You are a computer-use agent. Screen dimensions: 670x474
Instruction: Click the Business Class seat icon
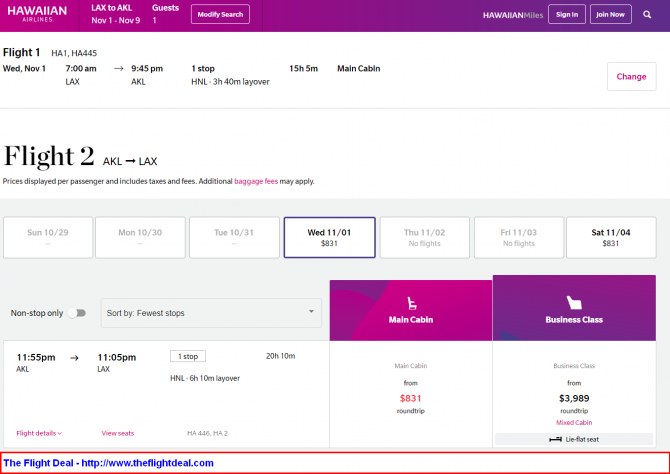(x=574, y=303)
